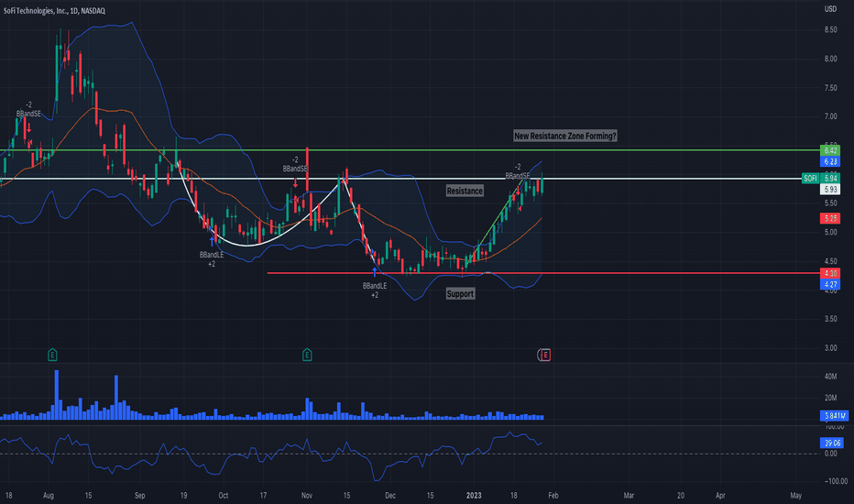Click the red 4.30 support price label
This screenshot has height=504, width=854.
click(830, 273)
